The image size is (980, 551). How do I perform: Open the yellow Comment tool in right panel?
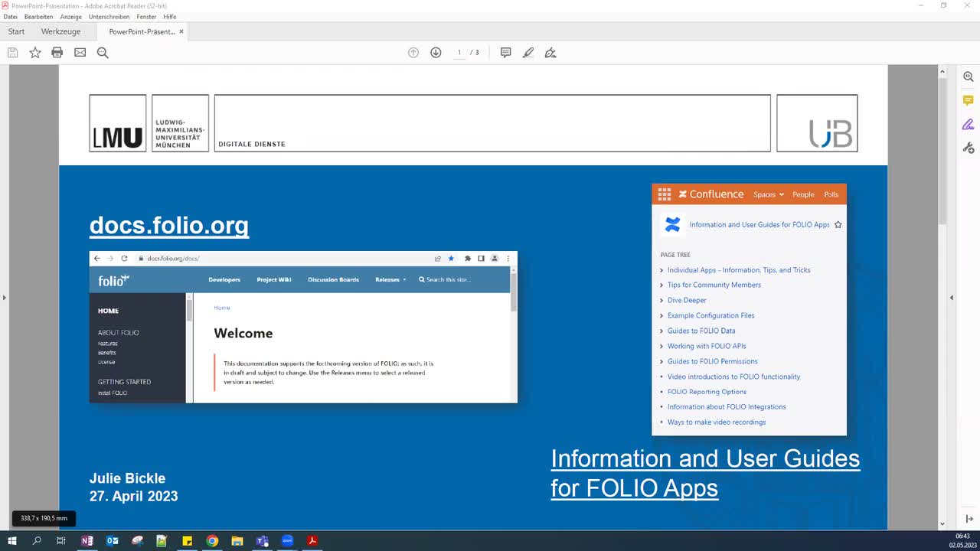click(x=969, y=100)
